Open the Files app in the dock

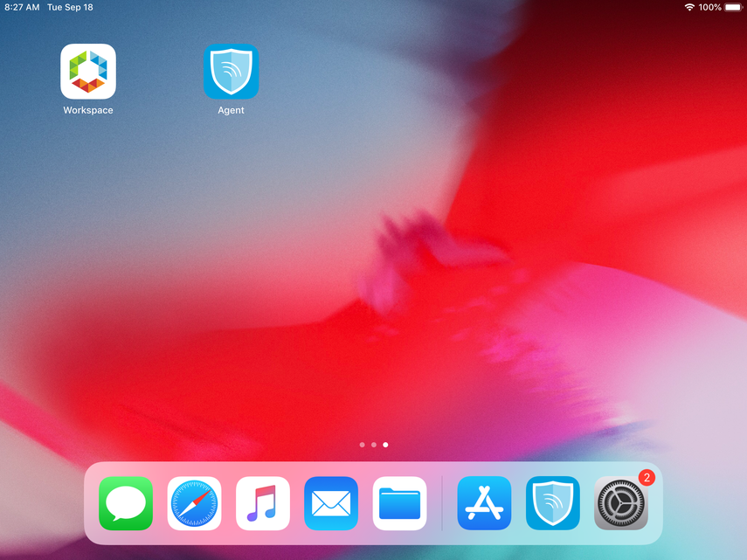coord(399,503)
